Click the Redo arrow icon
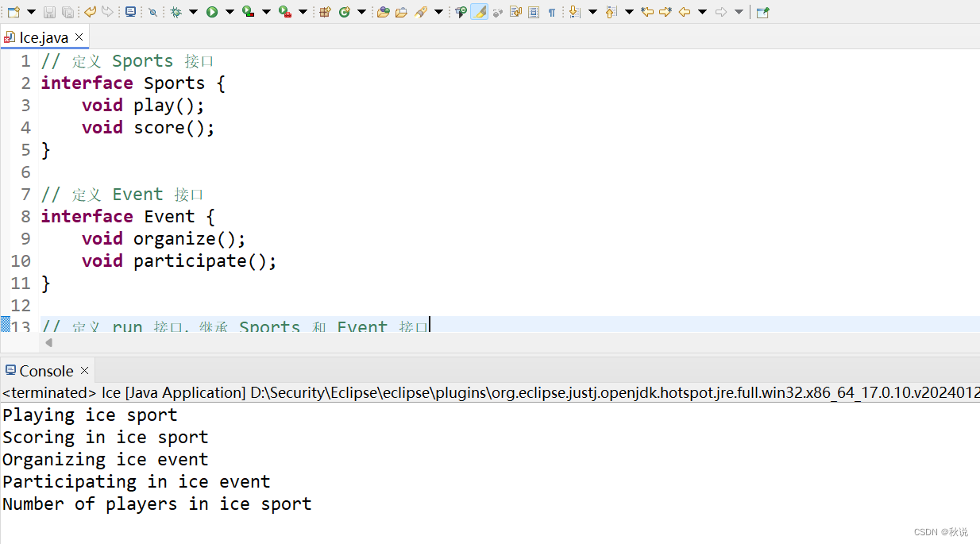The image size is (980, 544). click(x=107, y=12)
